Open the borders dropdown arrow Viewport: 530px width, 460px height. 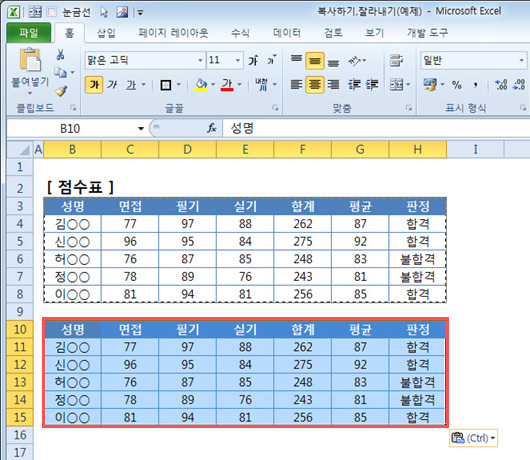coord(178,84)
